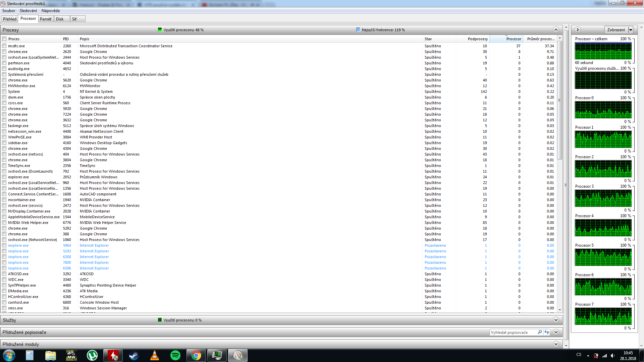Toggle the select-all checkbox beside Proces header
Screen dimensions: 644x362
point(4,39)
